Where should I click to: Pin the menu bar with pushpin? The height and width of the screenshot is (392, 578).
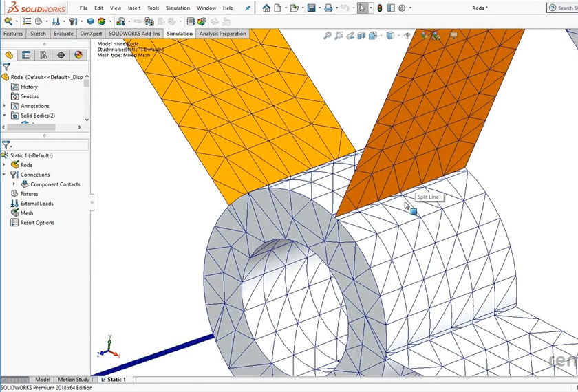coord(248,8)
